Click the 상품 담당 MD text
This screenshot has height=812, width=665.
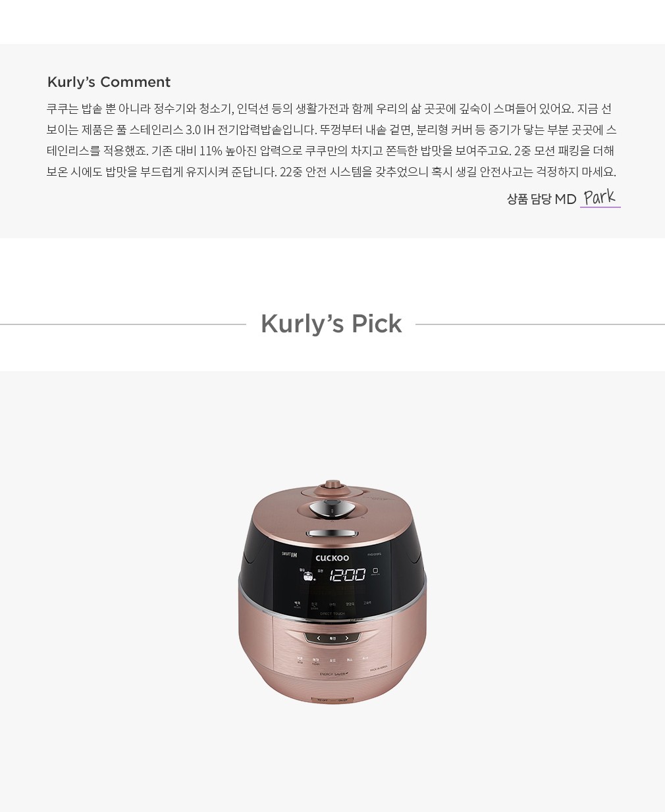pyautogui.click(x=541, y=199)
